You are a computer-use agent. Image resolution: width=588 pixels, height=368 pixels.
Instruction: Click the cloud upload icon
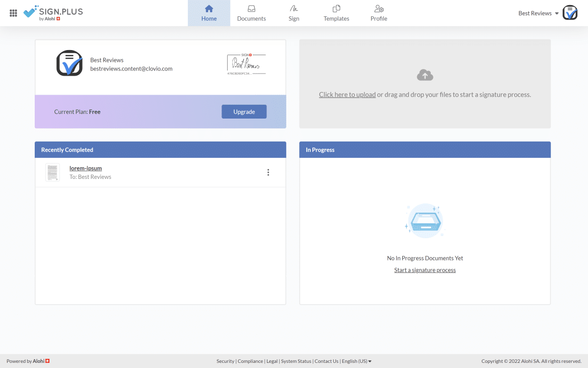(x=425, y=76)
